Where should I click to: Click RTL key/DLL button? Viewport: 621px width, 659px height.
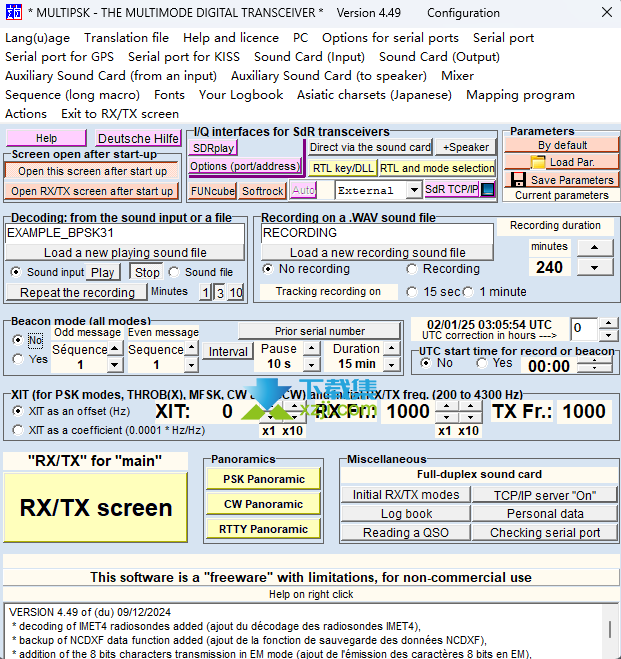point(343,168)
